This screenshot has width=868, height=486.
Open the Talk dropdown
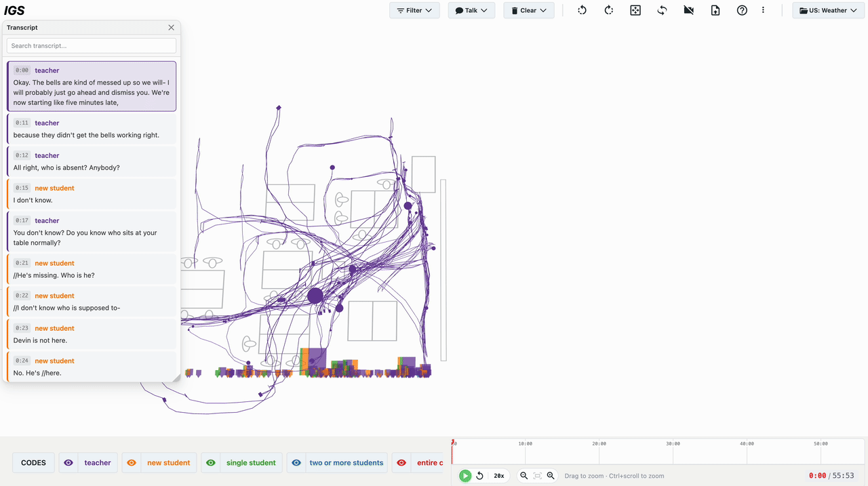click(471, 10)
